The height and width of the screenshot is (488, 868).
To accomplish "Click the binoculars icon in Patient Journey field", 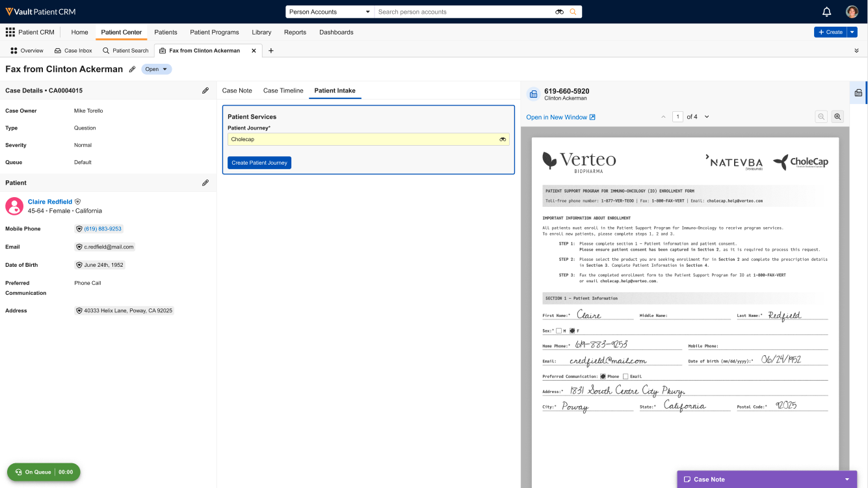I will pyautogui.click(x=503, y=139).
